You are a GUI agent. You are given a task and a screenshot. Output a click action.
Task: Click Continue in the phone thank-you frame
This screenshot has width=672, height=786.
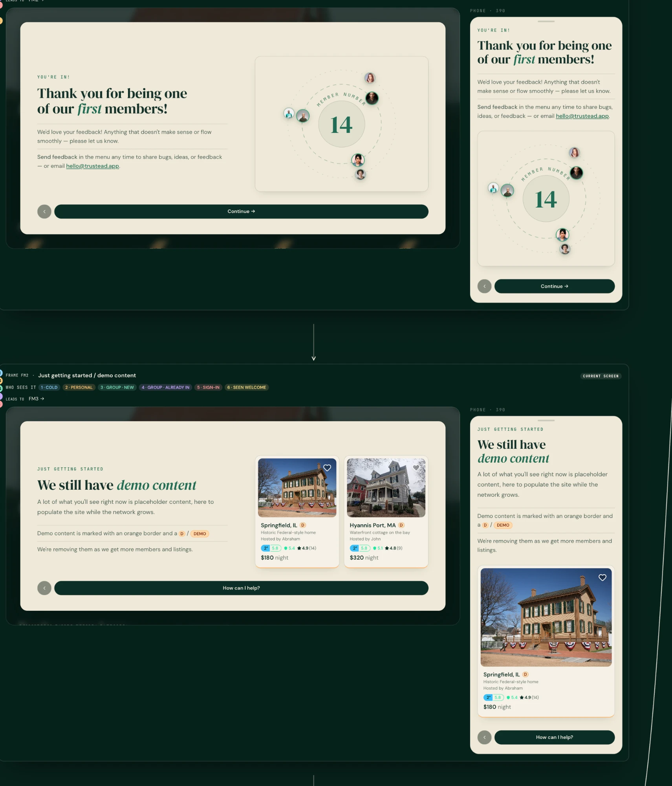555,286
